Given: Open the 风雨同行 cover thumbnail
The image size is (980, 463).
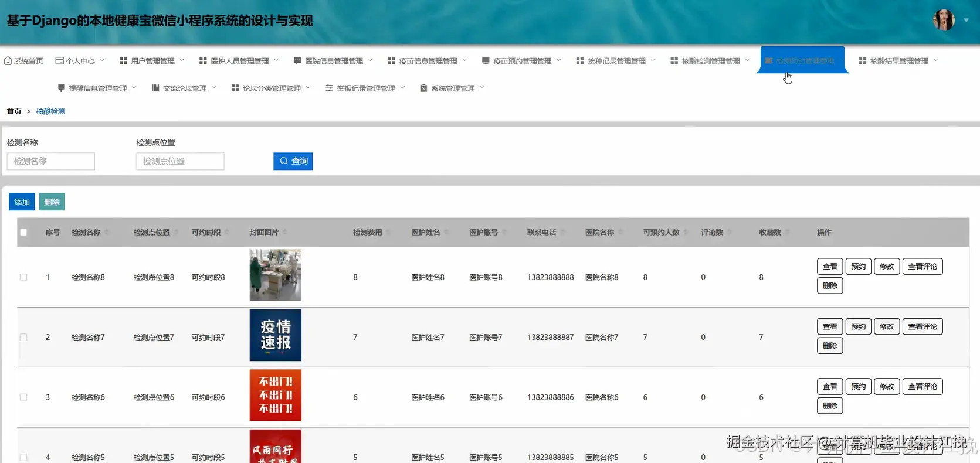Looking at the screenshot, I should [x=276, y=446].
